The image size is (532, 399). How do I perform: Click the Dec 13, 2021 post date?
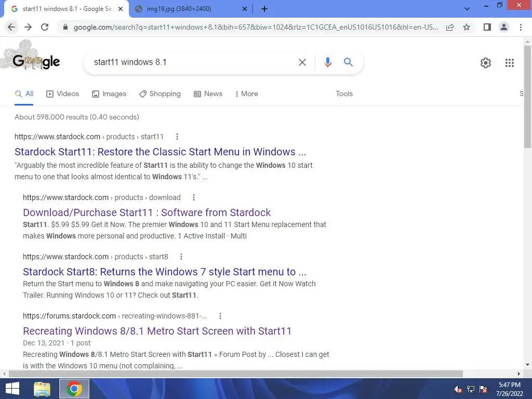pos(44,343)
